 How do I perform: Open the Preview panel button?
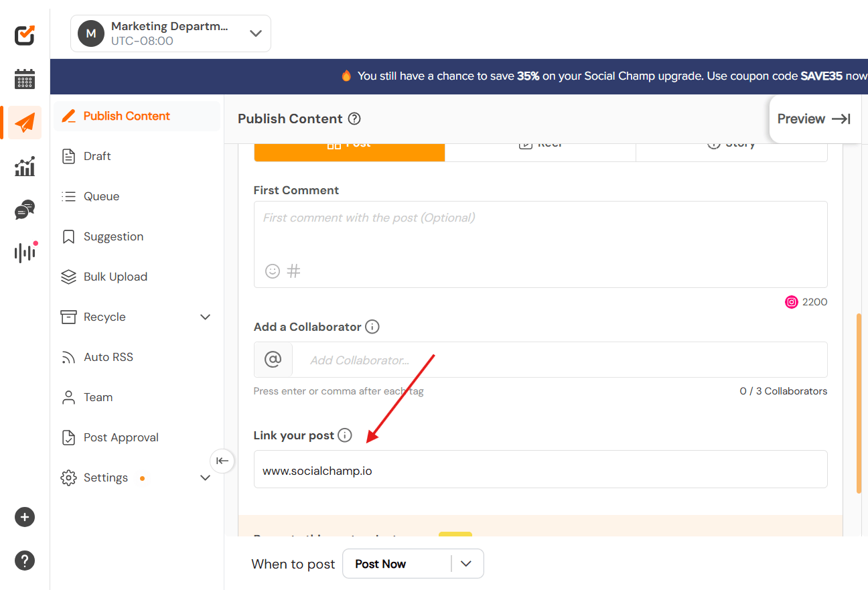pos(814,119)
